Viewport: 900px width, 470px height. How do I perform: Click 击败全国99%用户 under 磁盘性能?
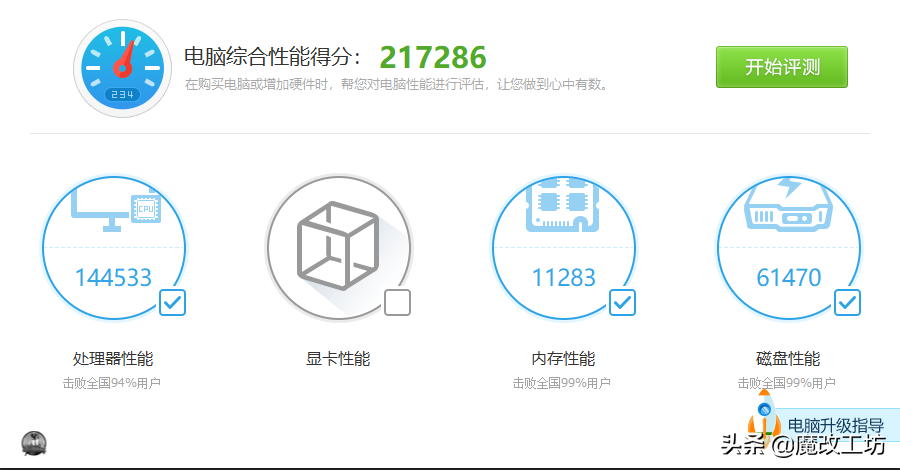point(786,383)
